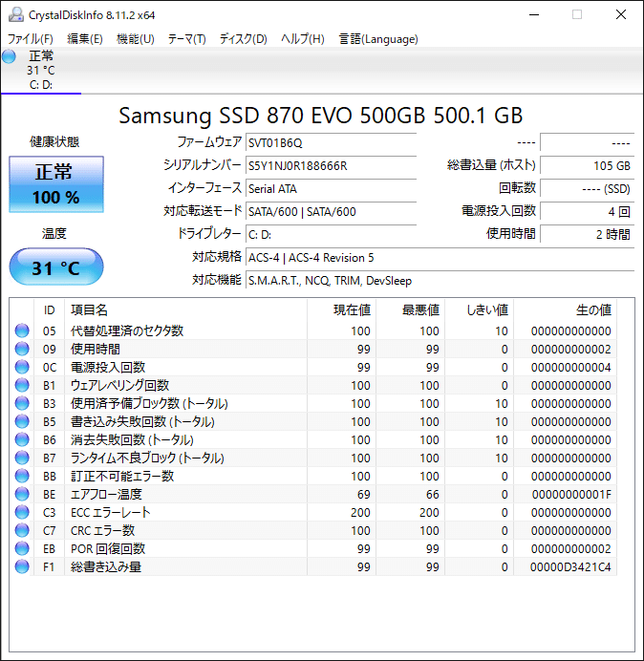The width and height of the screenshot is (644, 661).
Task: Click status orb for ID B5 row
Action: pyautogui.click(x=22, y=421)
